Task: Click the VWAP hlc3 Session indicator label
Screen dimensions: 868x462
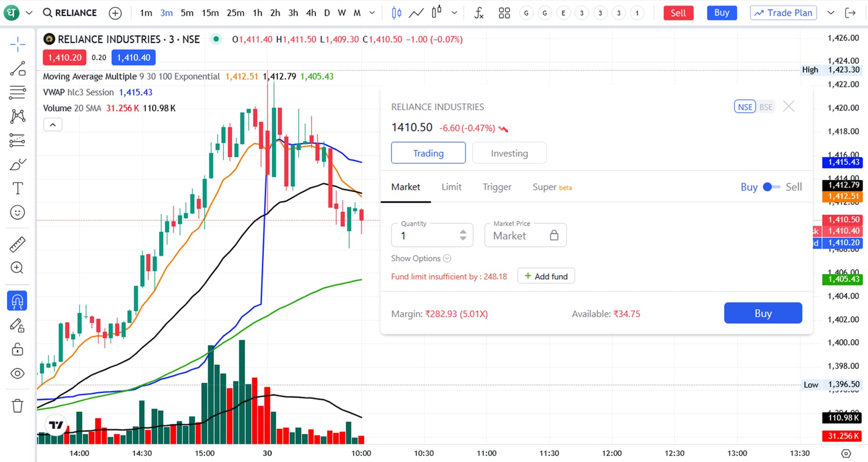Action: tap(78, 92)
